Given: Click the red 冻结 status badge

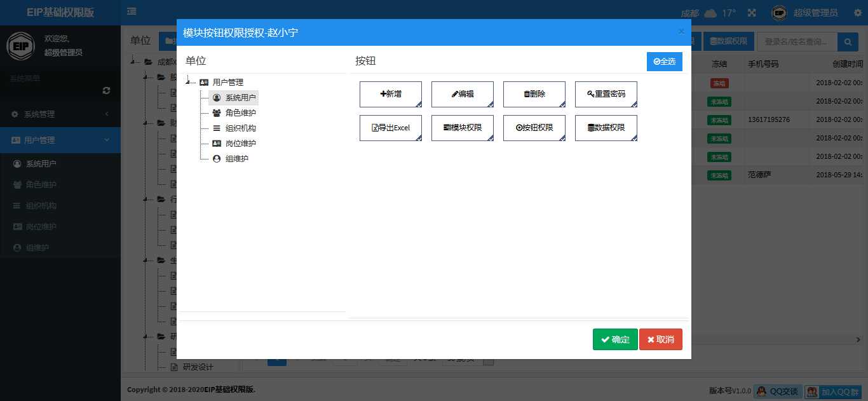Looking at the screenshot, I should [719, 83].
